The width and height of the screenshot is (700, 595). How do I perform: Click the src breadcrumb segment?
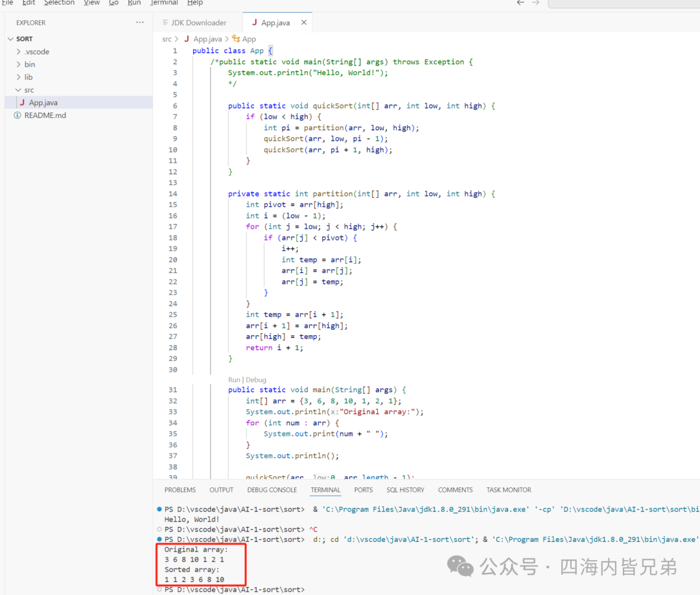tap(167, 39)
